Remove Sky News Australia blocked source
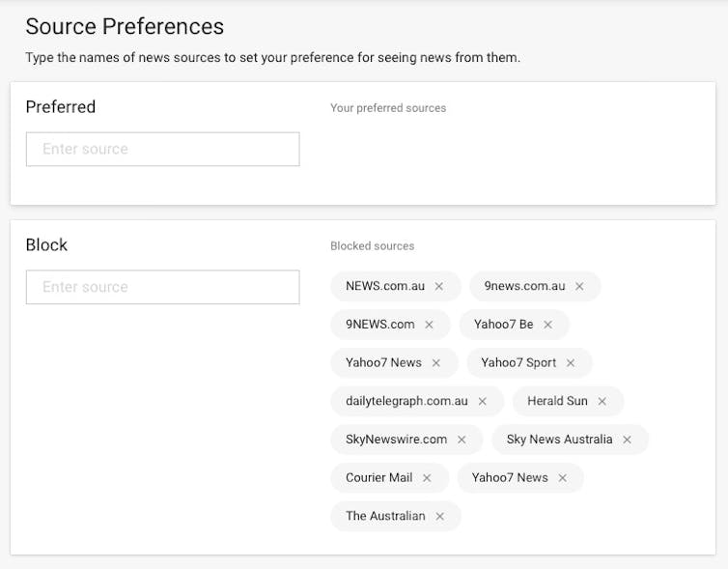 pos(627,440)
